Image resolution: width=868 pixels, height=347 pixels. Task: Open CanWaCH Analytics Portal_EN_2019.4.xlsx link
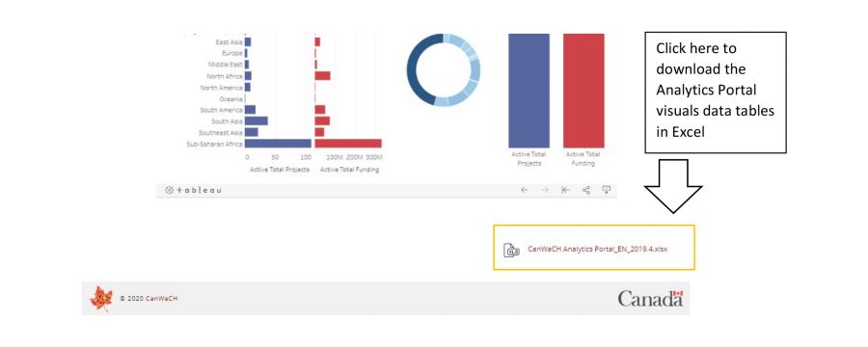click(597, 249)
